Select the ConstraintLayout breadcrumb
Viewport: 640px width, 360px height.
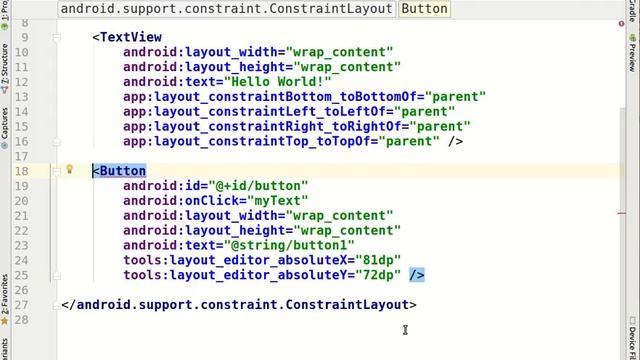pyautogui.click(x=227, y=9)
